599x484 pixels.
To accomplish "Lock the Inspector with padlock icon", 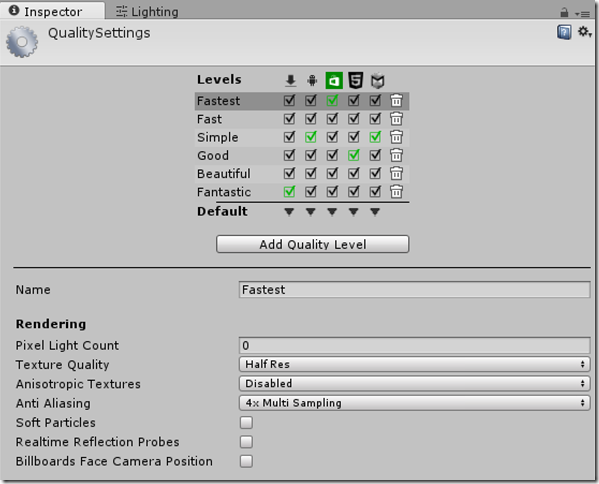I will coord(564,13).
